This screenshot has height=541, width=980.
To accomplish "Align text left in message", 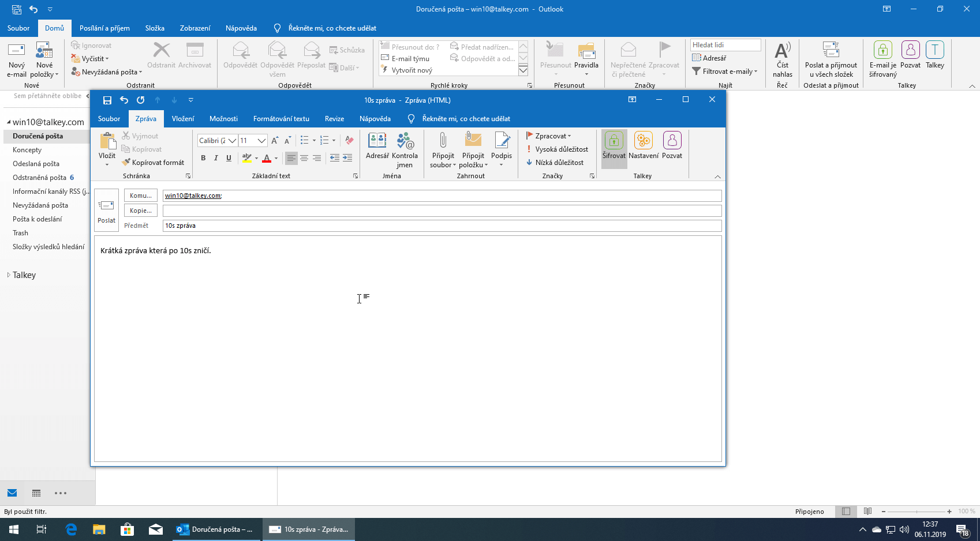I will [x=291, y=158].
